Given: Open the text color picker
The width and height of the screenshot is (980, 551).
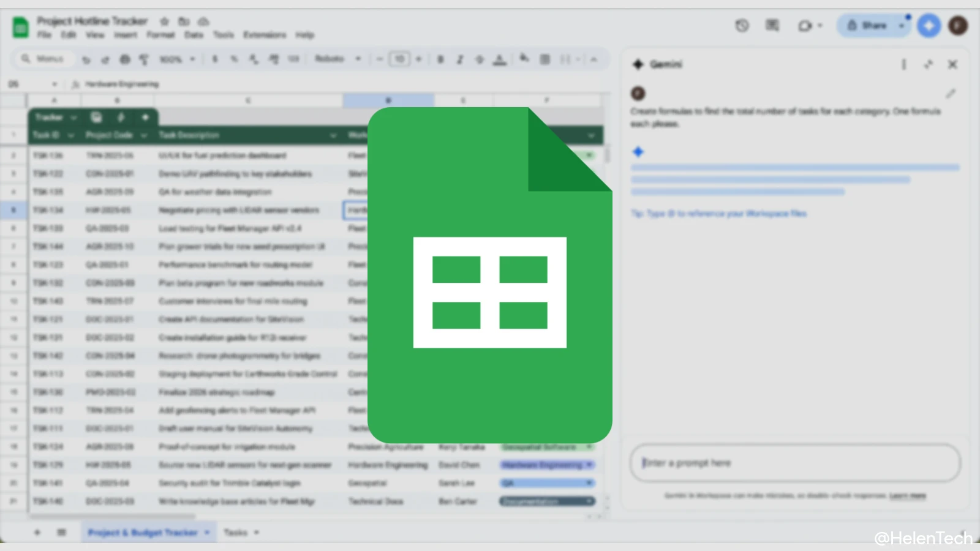Looking at the screenshot, I should 500,59.
